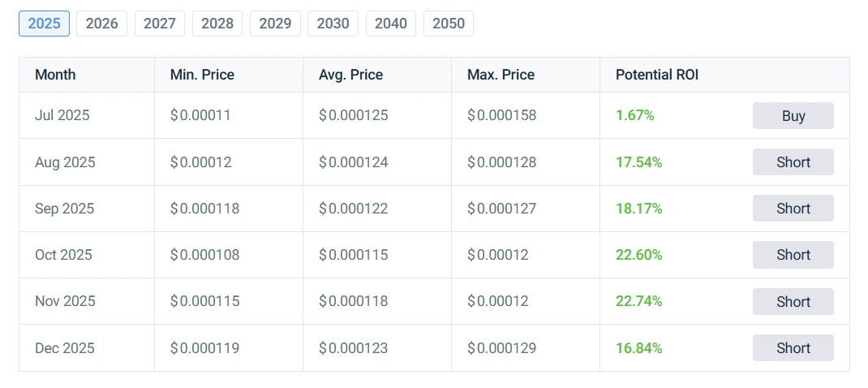The width and height of the screenshot is (868, 388).
Task: Switch to the 2030 tab
Action: (x=333, y=24)
